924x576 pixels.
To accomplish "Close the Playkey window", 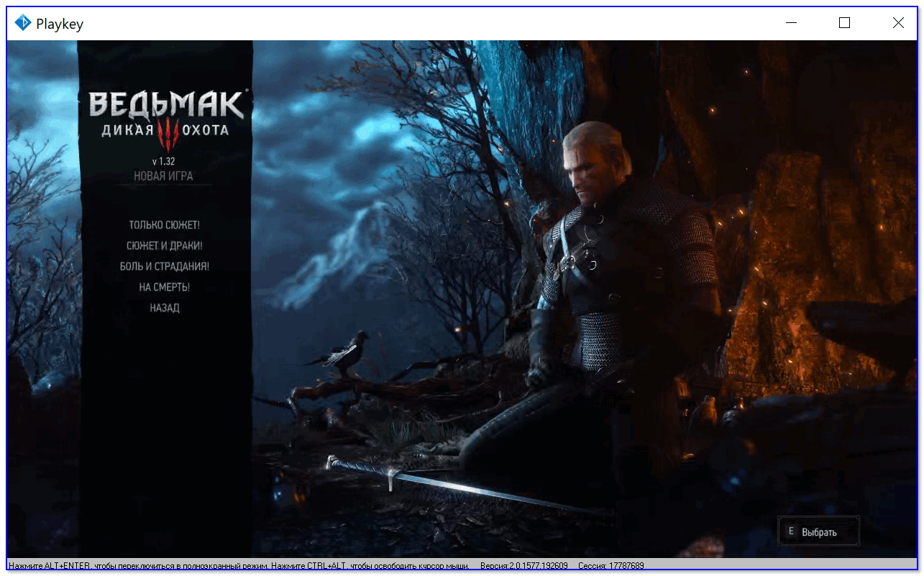I will point(898,23).
